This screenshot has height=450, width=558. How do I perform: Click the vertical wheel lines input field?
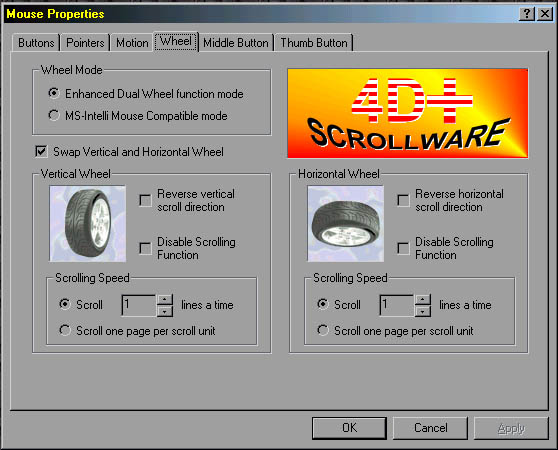coord(139,305)
